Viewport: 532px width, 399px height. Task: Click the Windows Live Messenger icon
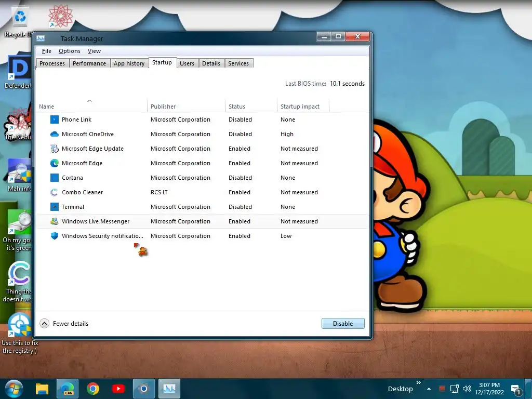pos(54,221)
